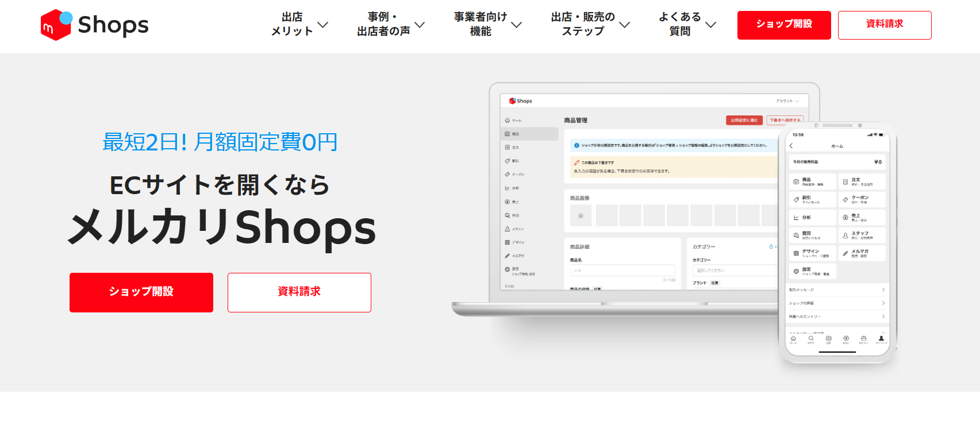Click the 最短2日! 月額固定費0円 blue text

(220, 142)
